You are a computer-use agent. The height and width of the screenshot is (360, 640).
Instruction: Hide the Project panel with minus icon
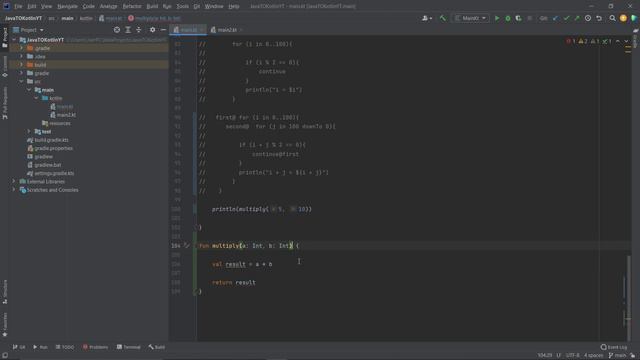point(163,30)
